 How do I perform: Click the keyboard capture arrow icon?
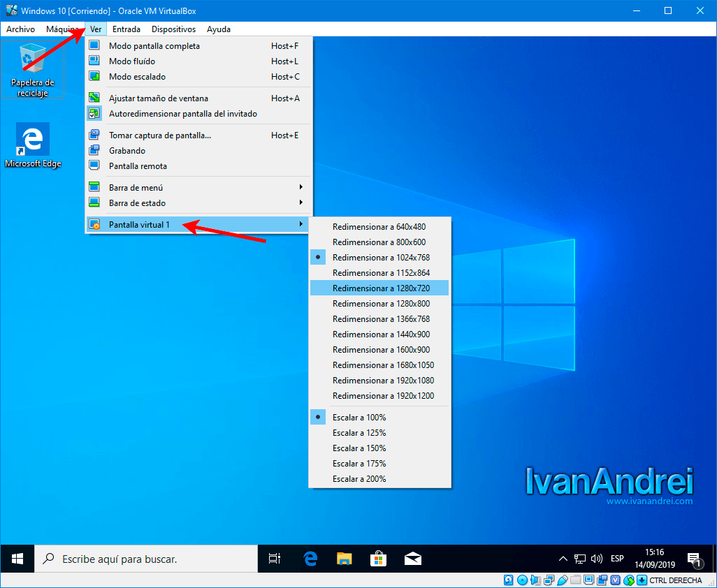[x=642, y=580]
